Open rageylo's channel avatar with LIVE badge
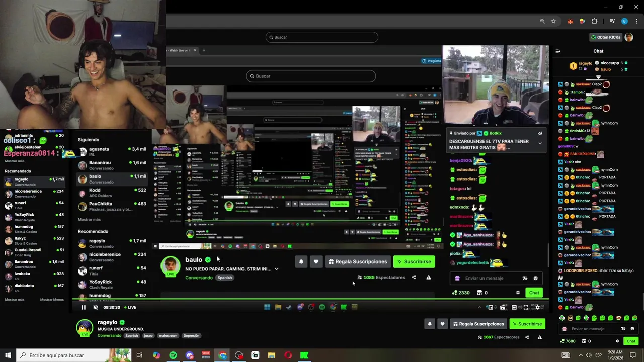This screenshot has height=362, width=644. 85,328
